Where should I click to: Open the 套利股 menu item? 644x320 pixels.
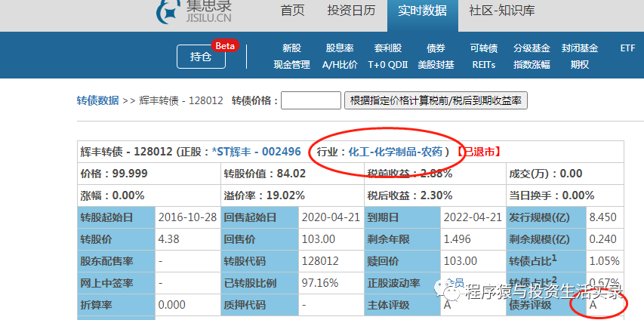pos(388,48)
